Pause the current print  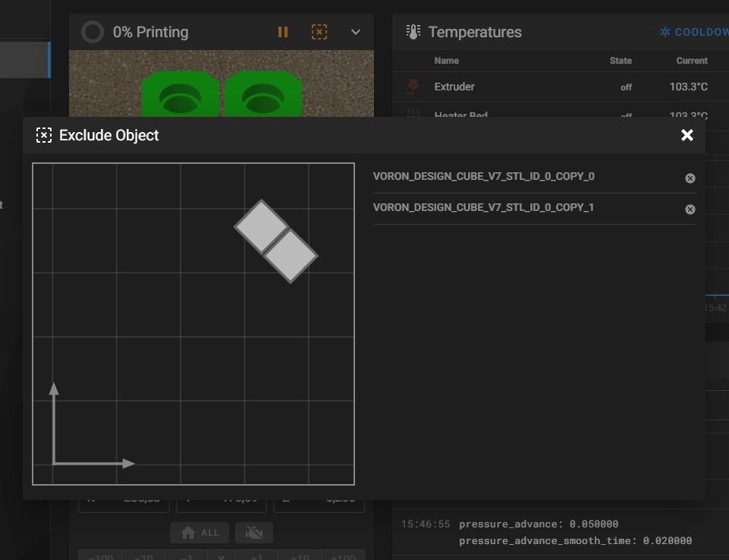coord(282,32)
